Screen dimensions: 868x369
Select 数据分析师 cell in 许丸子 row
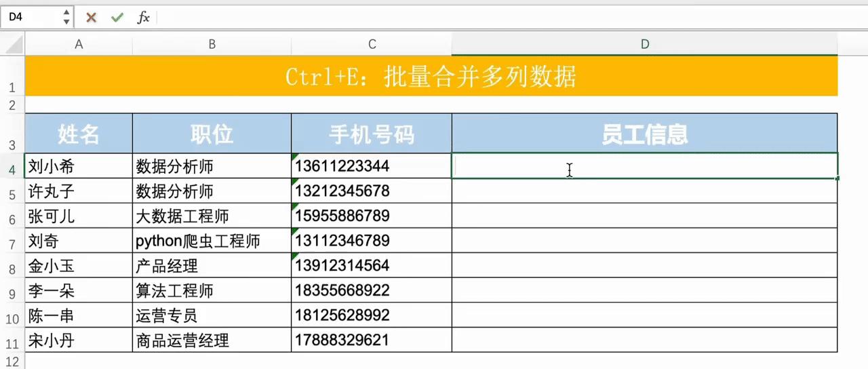(212, 191)
